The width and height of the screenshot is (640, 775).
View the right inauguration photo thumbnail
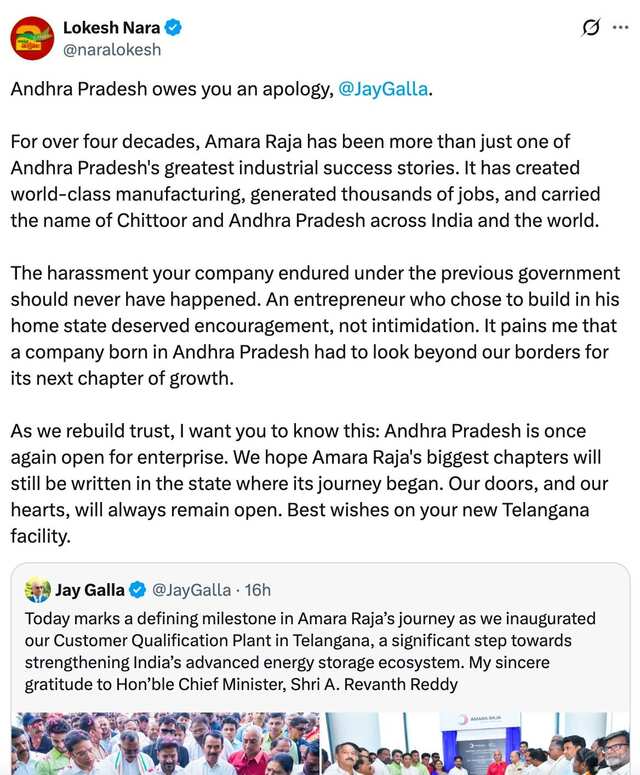(476, 743)
